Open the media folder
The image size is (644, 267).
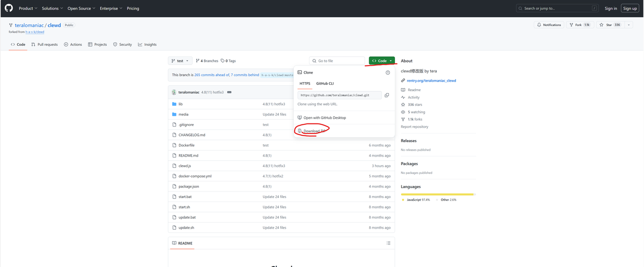pyautogui.click(x=183, y=114)
